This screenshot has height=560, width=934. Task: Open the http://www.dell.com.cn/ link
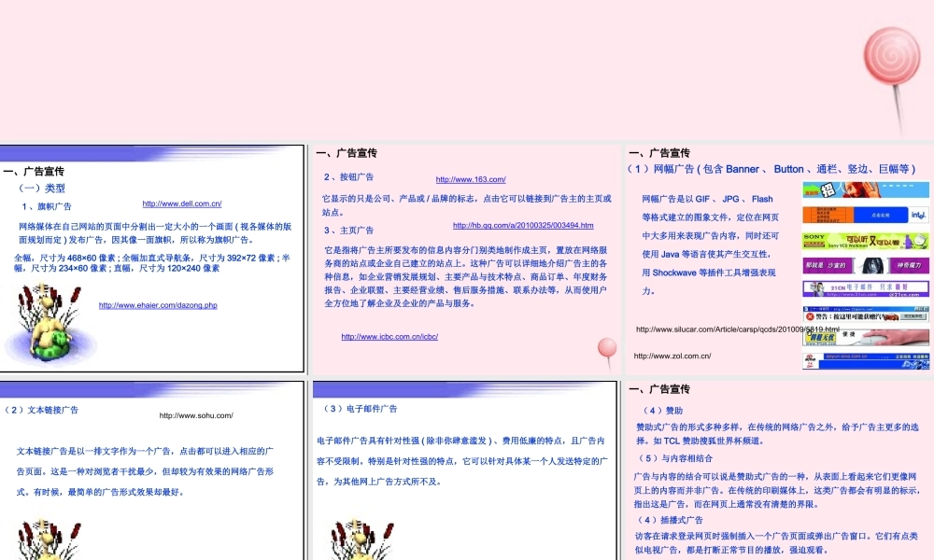[x=182, y=203]
